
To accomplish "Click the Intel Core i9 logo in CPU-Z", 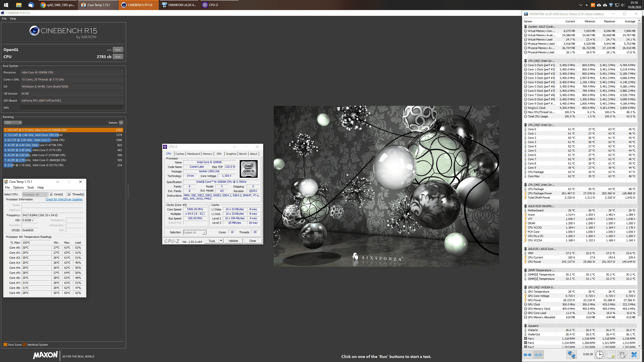I will tap(249, 169).
